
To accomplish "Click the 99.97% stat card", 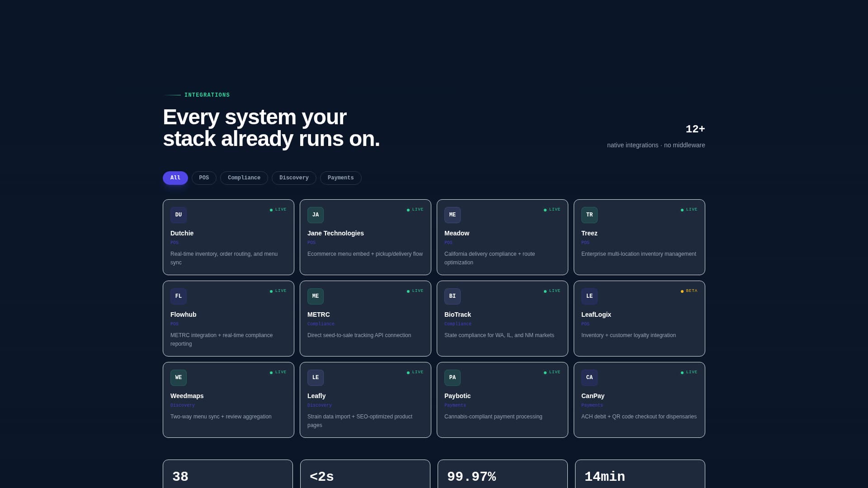I will click(503, 474).
